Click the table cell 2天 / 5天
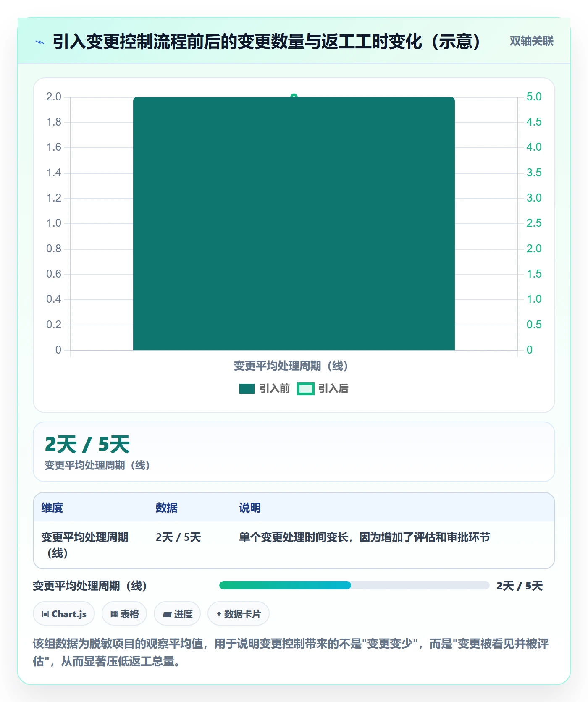Image resolution: width=588 pixels, height=702 pixels. click(178, 537)
